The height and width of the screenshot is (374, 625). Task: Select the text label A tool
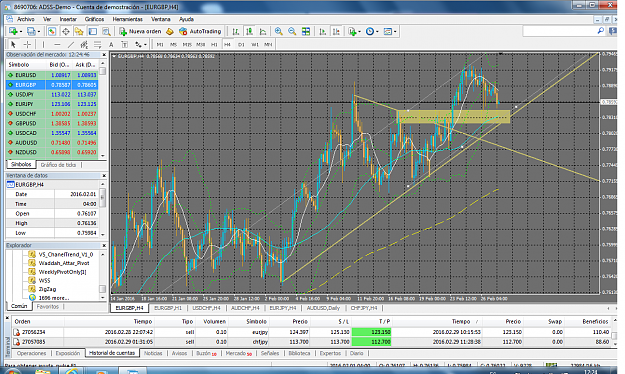111,44
